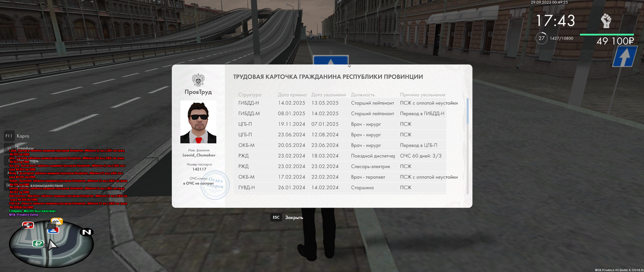Click the Должность column header
Viewport: 644px width, 272px height.
tap(363, 95)
